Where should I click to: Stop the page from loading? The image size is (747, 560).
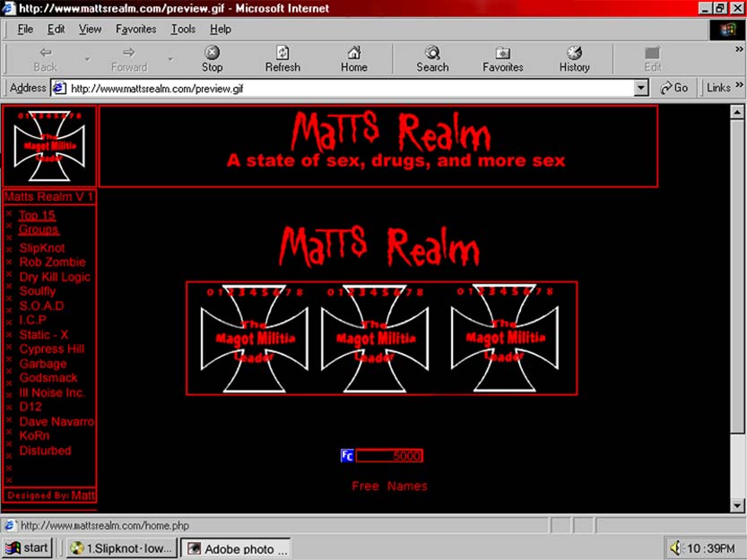[x=212, y=59]
